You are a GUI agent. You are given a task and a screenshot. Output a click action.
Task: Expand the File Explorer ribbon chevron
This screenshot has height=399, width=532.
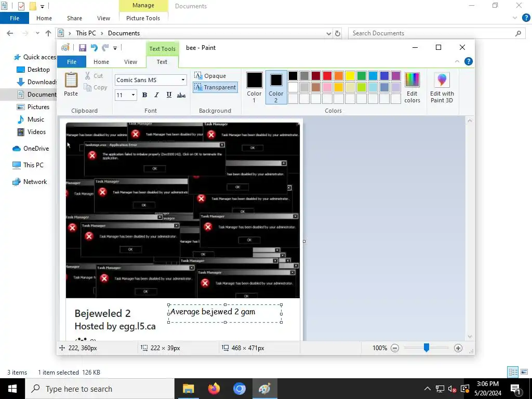pyautogui.click(x=515, y=18)
